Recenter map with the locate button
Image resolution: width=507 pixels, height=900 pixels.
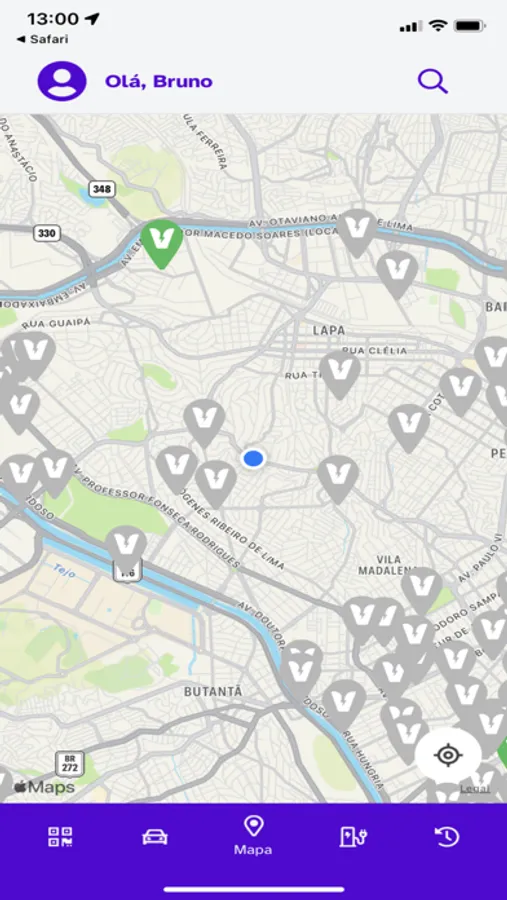tap(448, 755)
